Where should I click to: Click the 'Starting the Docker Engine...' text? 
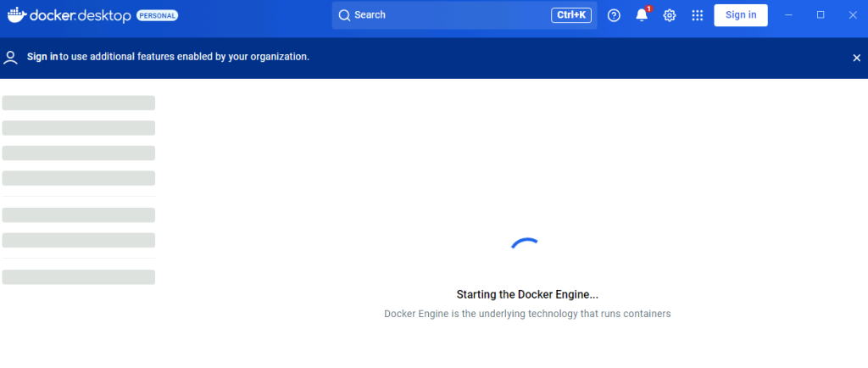click(x=527, y=294)
